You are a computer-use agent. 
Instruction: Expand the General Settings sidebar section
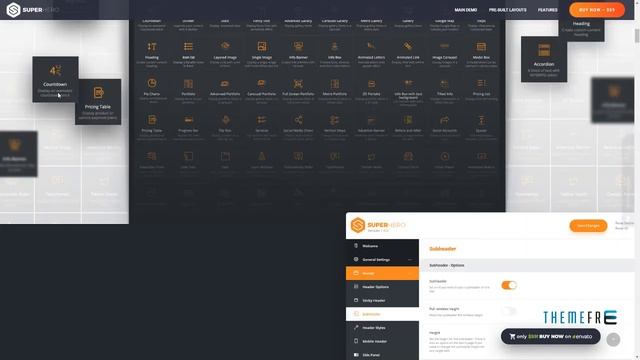382,260
